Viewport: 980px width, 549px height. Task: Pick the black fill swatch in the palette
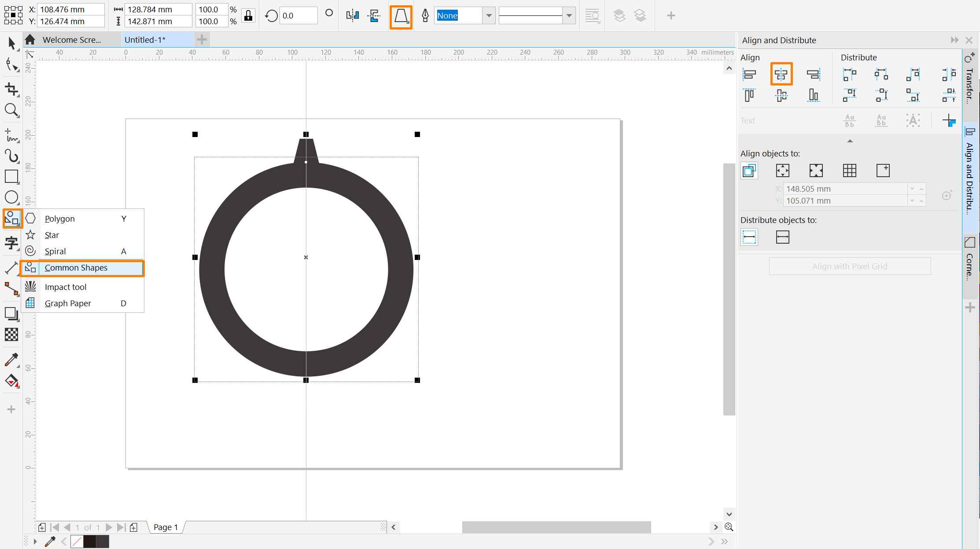point(90,542)
